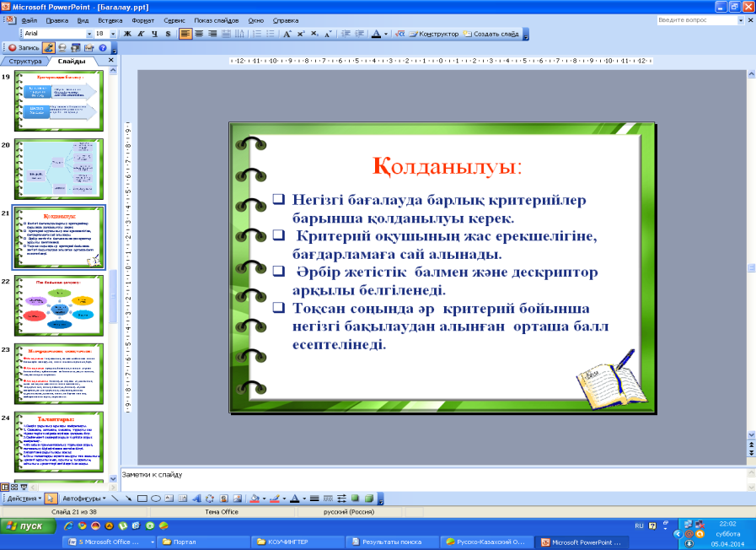The width and height of the screenshot is (756, 550).
Task: Open Введите вопрос dropdown arrow
Action: [741, 20]
